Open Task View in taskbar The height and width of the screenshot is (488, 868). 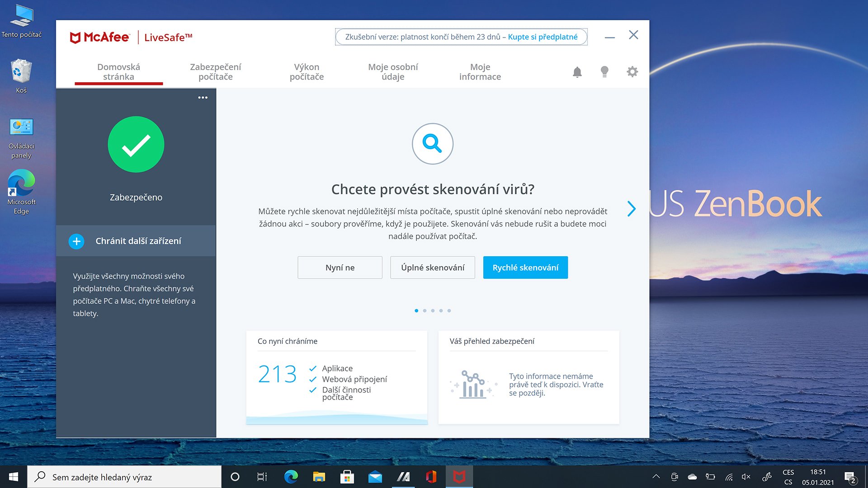(x=262, y=477)
